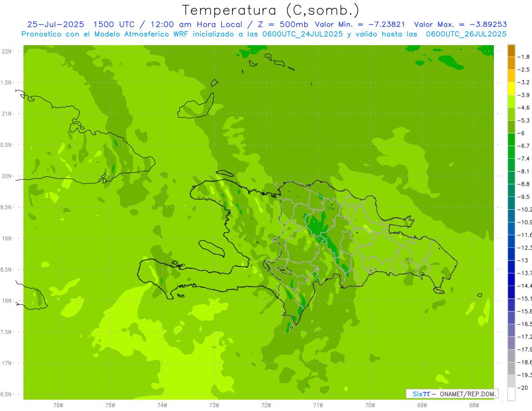Click the "71W" longitude label
This screenshot has width=532, height=411.
click(318, 405)
